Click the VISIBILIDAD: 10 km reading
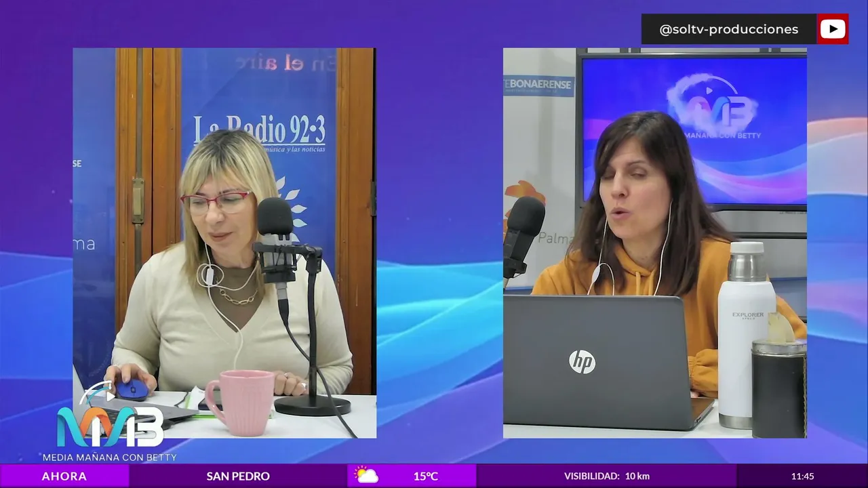Image resolution: width=868 pixels, height=488 pixels. click(x=607, y=476)
